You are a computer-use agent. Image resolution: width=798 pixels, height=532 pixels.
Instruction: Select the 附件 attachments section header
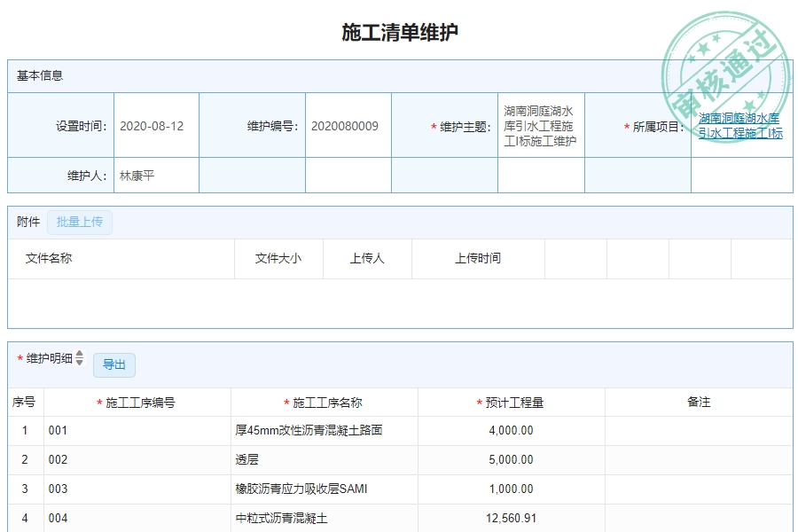coord(26,223)
